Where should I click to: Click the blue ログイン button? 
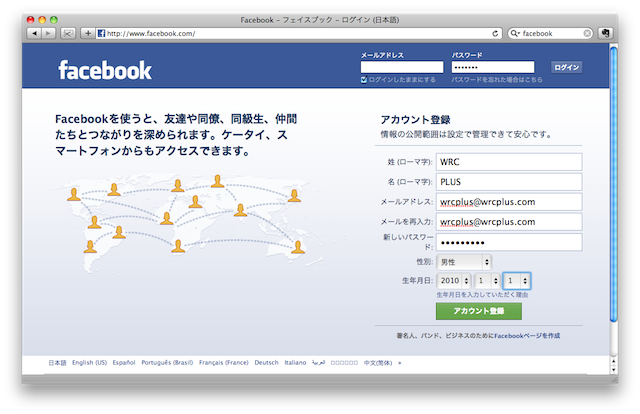566,67
